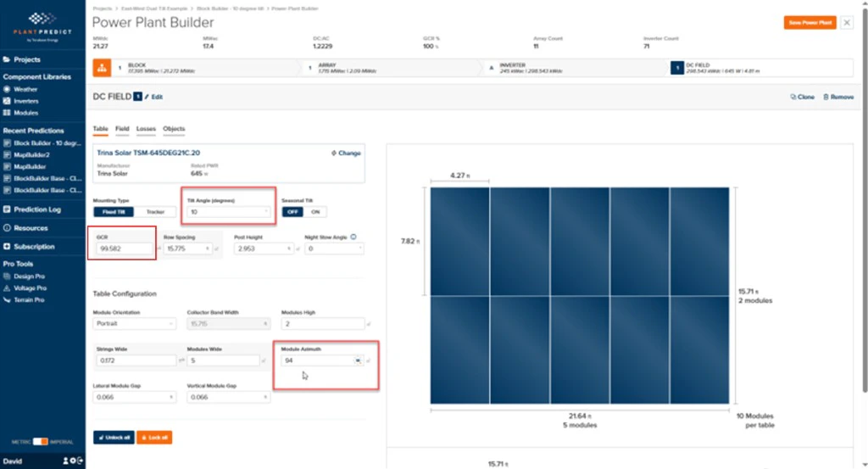The height and width of the screenshot is (469, 868).
Task: Click the Modules High field
Action: coord(323,323)
